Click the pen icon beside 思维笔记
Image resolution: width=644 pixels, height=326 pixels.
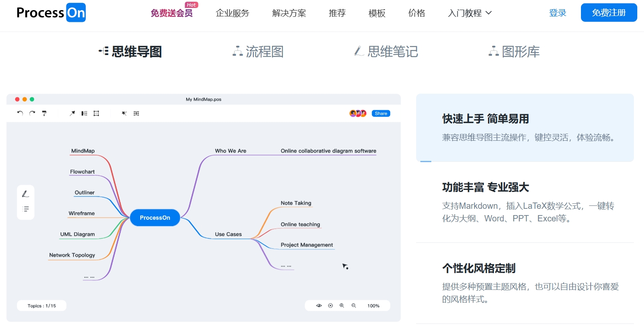click(359, 51)
